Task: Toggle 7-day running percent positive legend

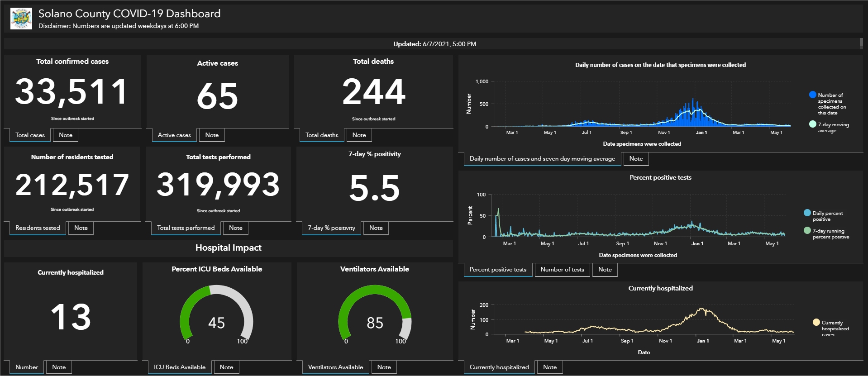Action: pyautogui.click(x=807, y=231)
